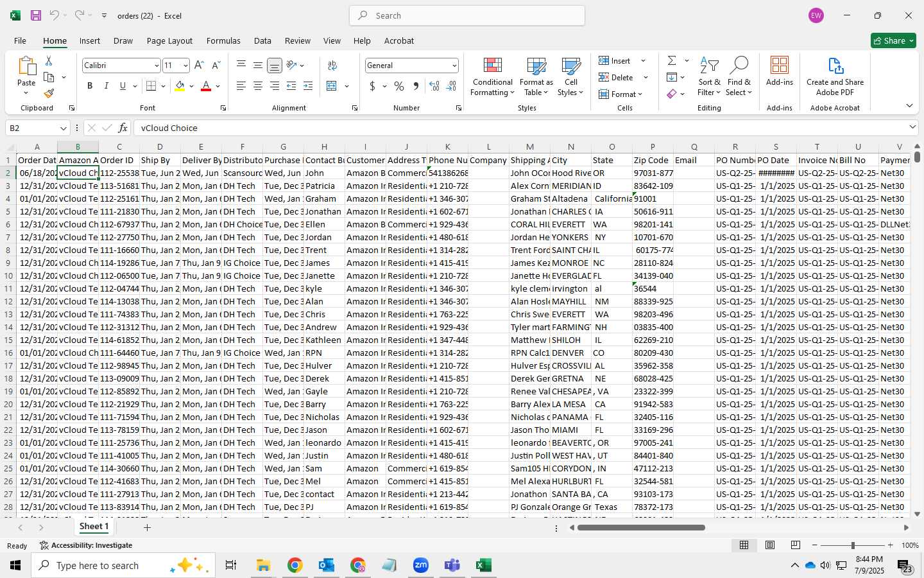Open the File tab
924x578 pixels.
coord(20,40)
